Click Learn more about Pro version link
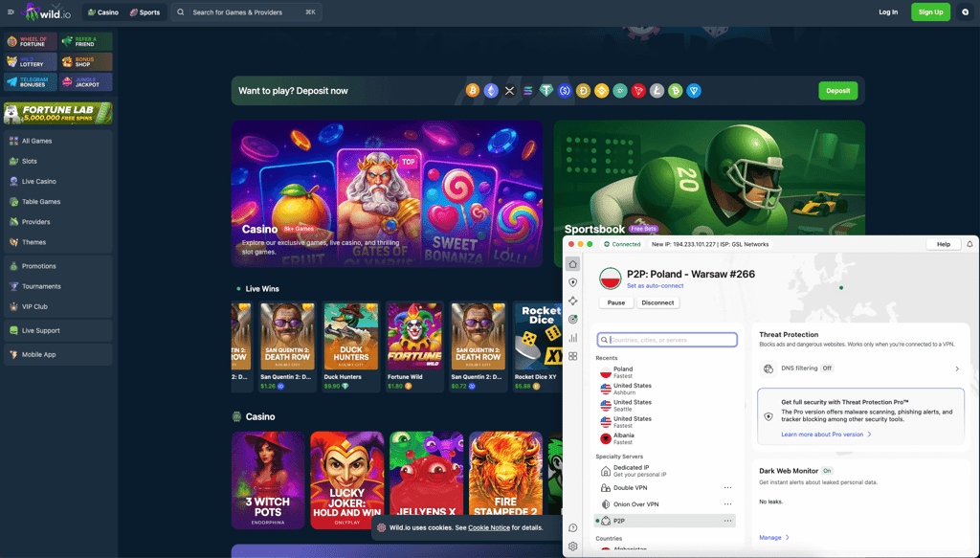Image resolution: width=980 pixels, height=558 pixels. tap(826, 435)
